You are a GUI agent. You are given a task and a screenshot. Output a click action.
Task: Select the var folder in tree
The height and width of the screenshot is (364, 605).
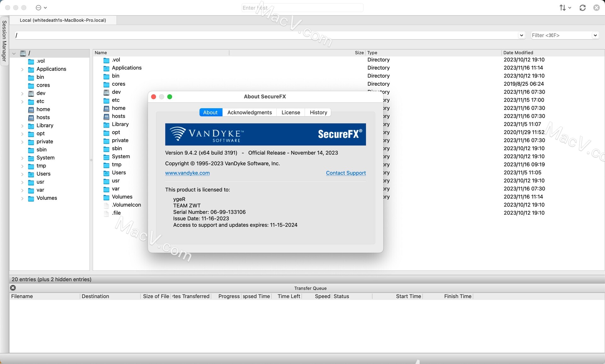pyautogui.click(x=40, y=190)
